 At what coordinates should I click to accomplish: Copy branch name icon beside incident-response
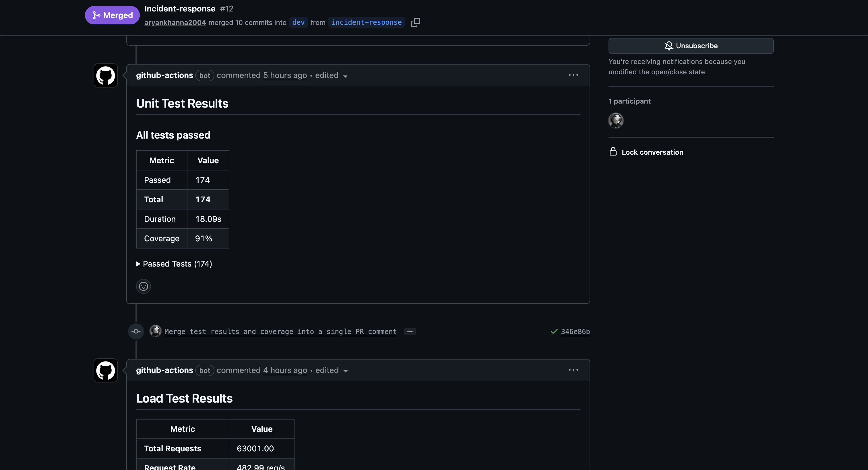point(415,22)
